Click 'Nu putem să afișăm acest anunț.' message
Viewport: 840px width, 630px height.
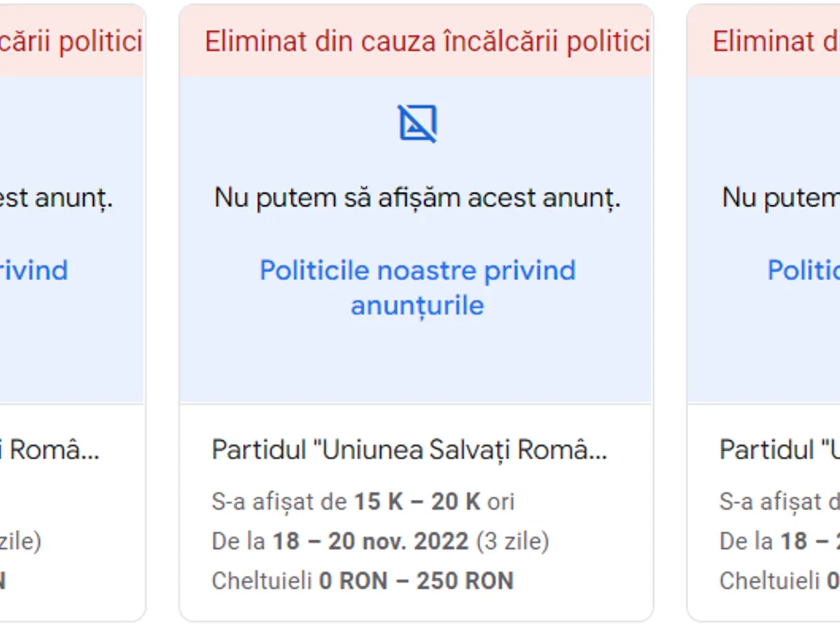coord(417,198)
